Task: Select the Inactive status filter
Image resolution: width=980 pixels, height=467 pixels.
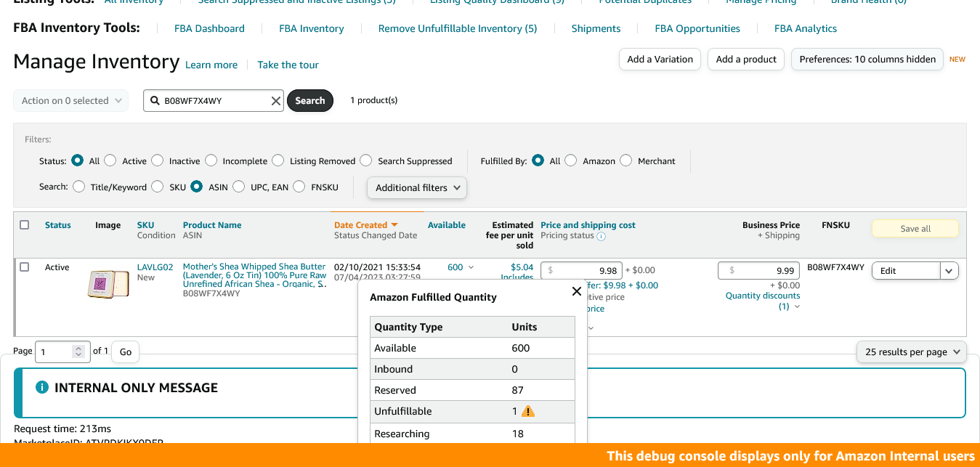Action: 158,161
